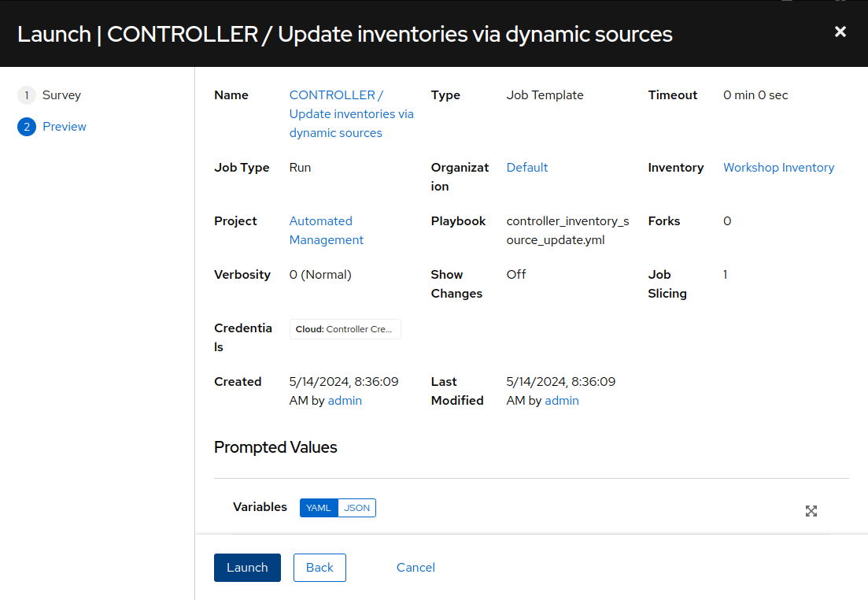
Task: Open admin user link under Created
Action: coord(345,401)
